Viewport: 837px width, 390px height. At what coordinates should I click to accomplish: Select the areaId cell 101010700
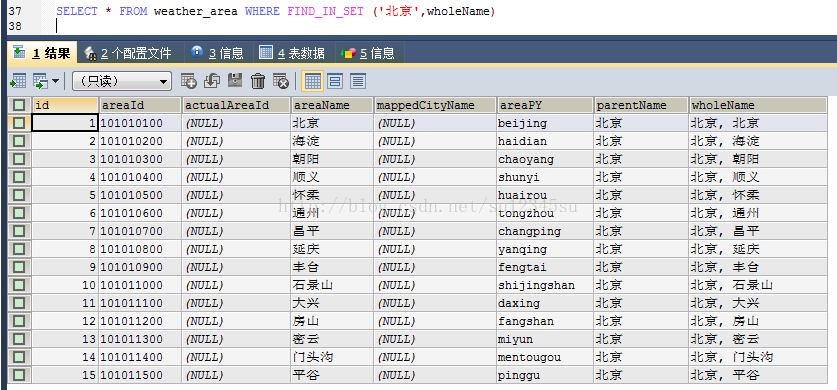click(140, 231)
